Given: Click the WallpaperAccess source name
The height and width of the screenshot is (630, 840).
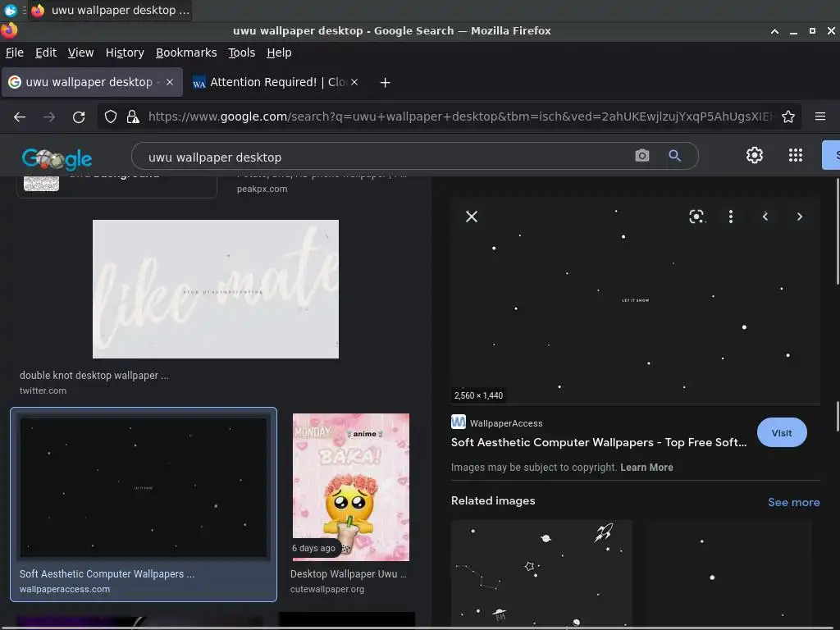Looking at the screenshot, I should tap(506, 423).
